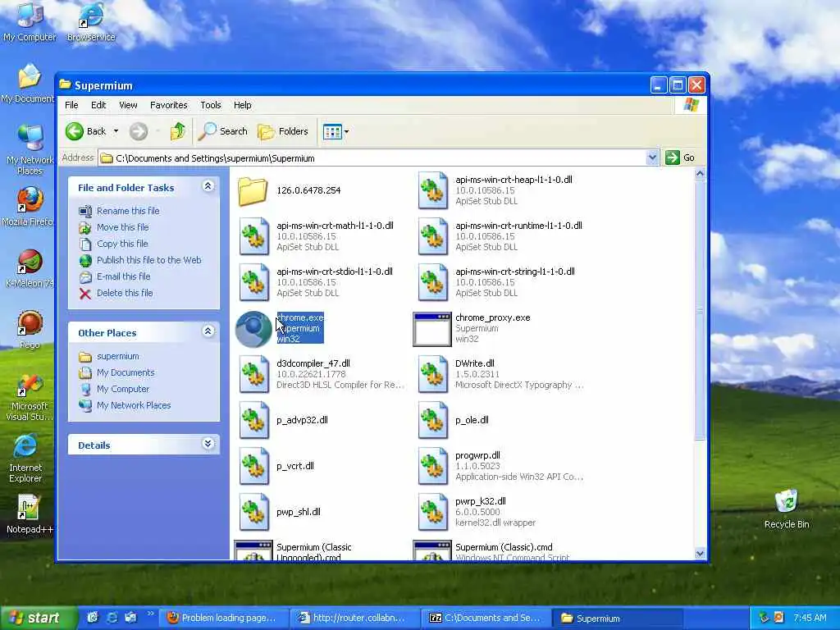The width and height of the screenshot is (840, 630).
Task: Select the progwrp.dll icon
Action: point(433,467)
